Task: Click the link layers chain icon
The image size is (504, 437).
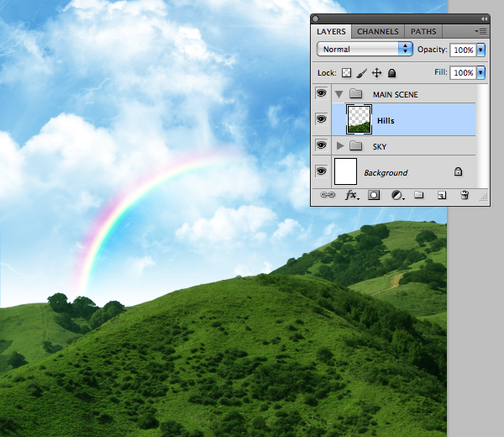Action: tap(328, 195)
